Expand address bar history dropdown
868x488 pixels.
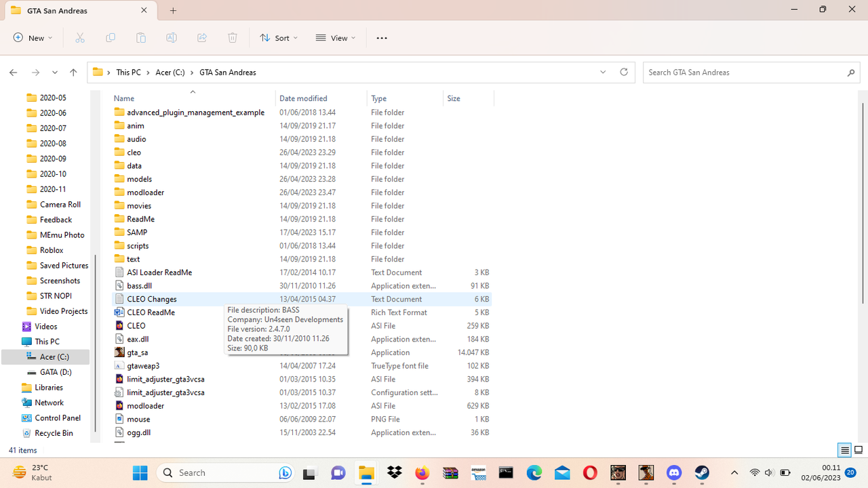603,72
